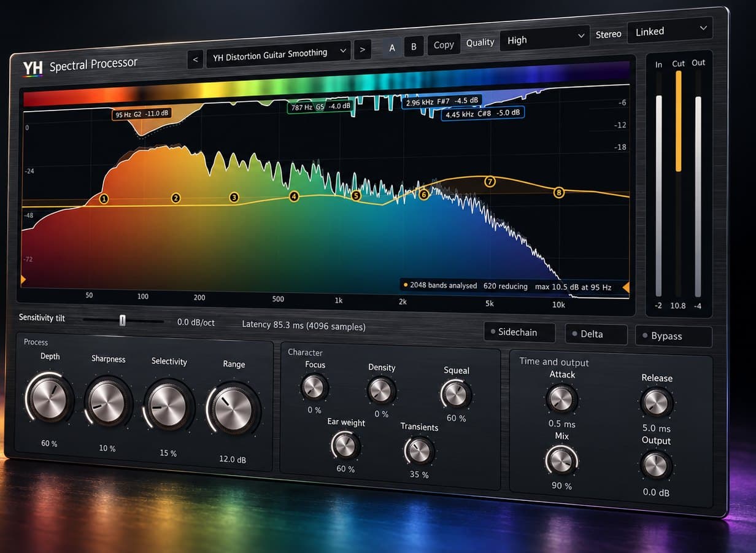This screenshot has width=756, height=553.
Task: Click the Transients knob
Action: [x=420, y=451]
